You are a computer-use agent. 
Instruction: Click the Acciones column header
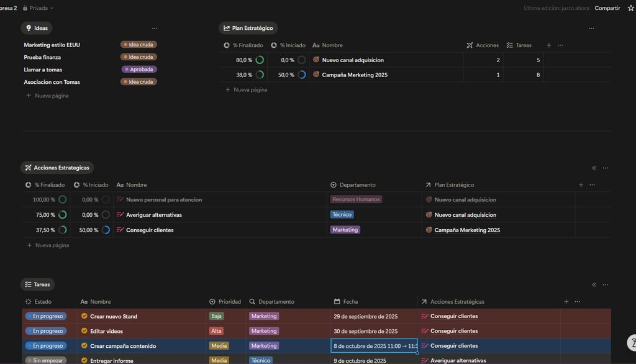click(483, 45)
